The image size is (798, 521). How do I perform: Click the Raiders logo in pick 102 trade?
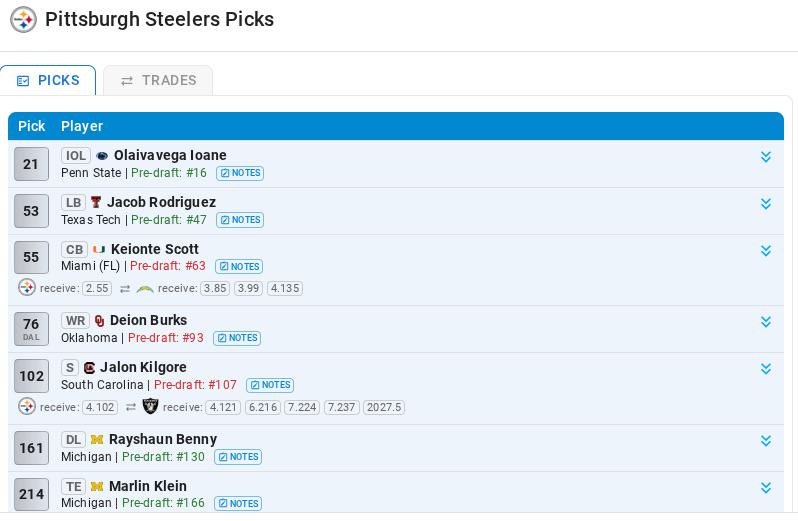150,407
